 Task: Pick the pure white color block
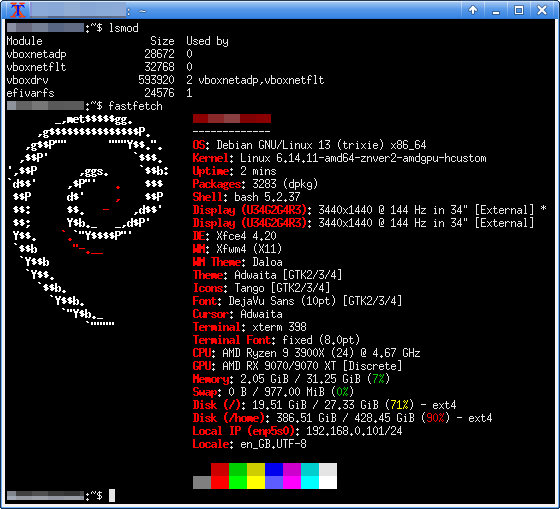pos(328,482)
